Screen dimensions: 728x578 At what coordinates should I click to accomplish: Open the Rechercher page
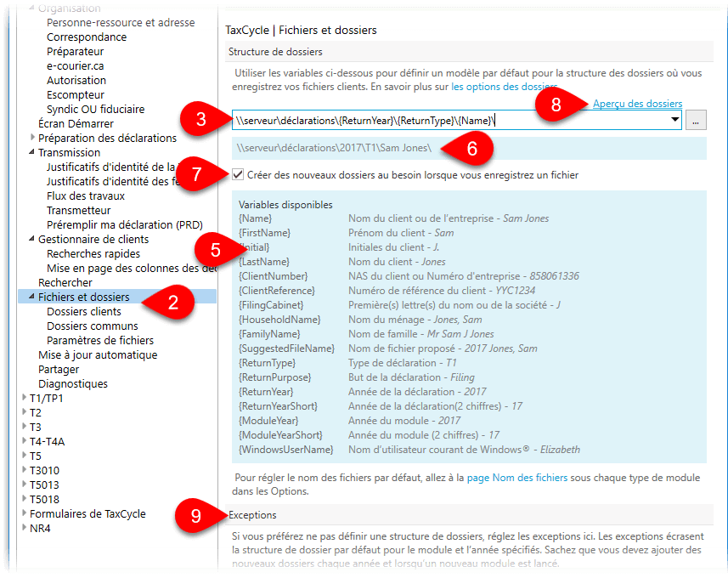point(65,282)
